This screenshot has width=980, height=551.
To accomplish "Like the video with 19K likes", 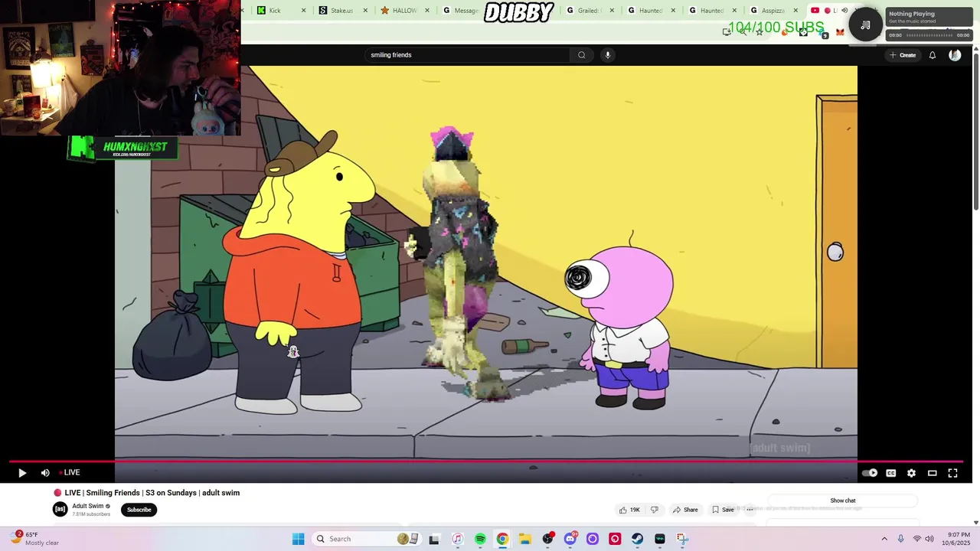I will coord(629,510).
